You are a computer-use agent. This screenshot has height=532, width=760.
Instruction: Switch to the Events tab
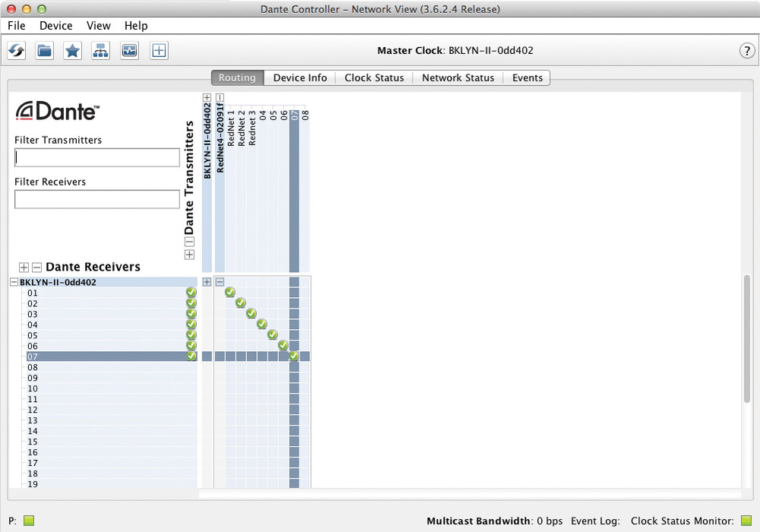coord(527,78)
